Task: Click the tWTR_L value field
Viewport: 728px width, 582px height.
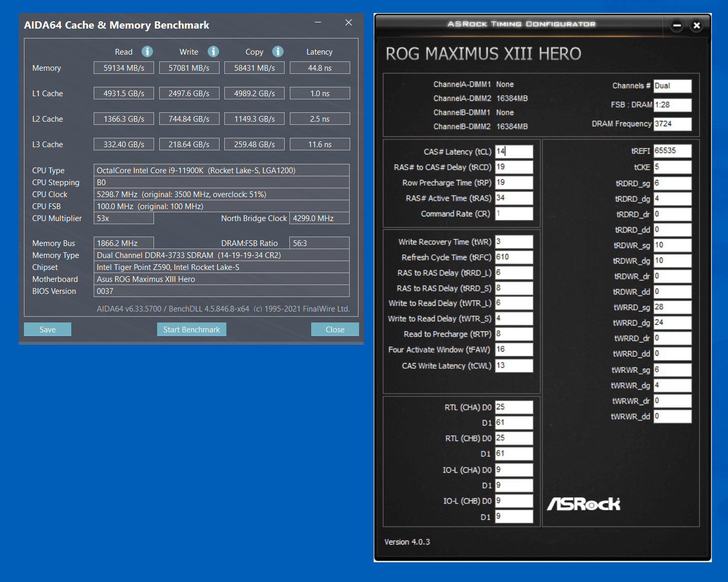Action: [514, 303]
